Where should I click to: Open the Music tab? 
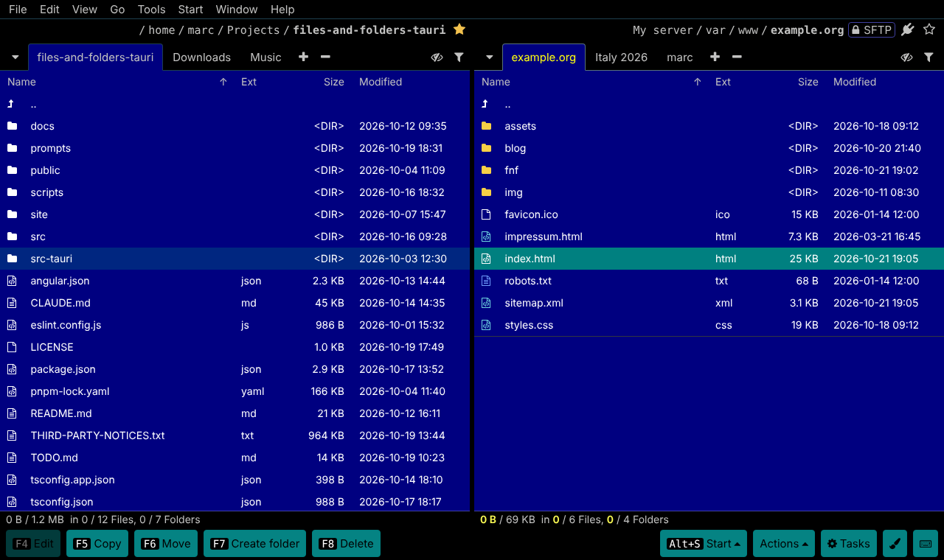pos(265,57)
